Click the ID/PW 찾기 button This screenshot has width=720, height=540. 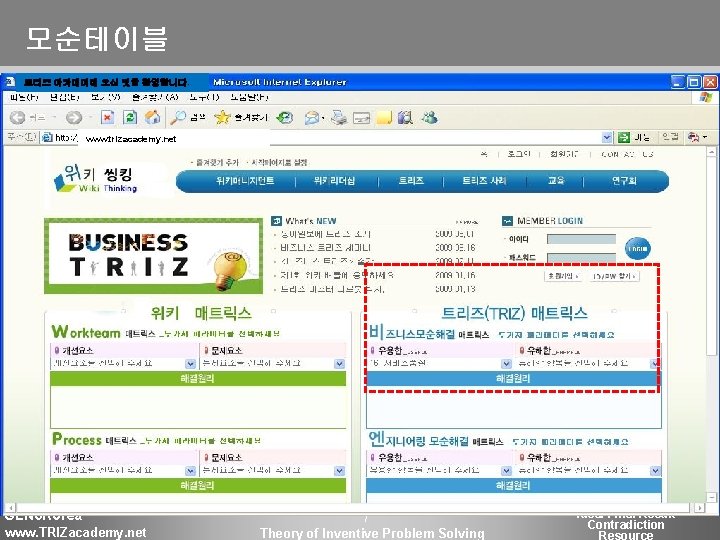click(614, 276)
